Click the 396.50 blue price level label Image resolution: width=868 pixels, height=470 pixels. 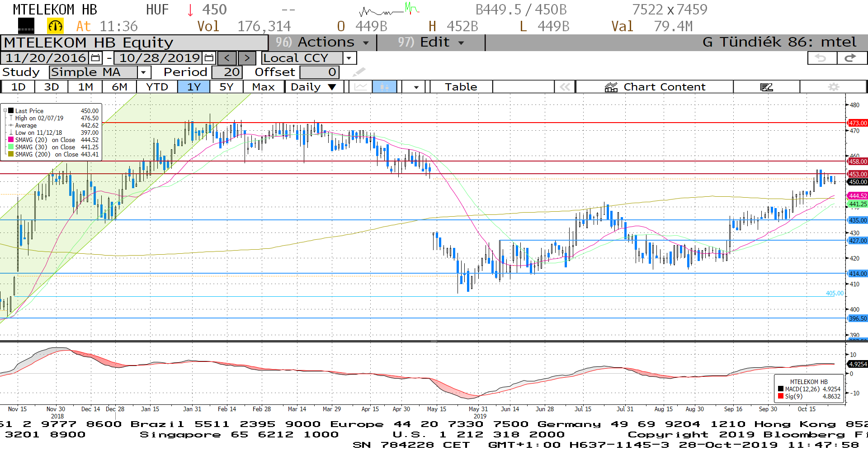coord(858,318)
